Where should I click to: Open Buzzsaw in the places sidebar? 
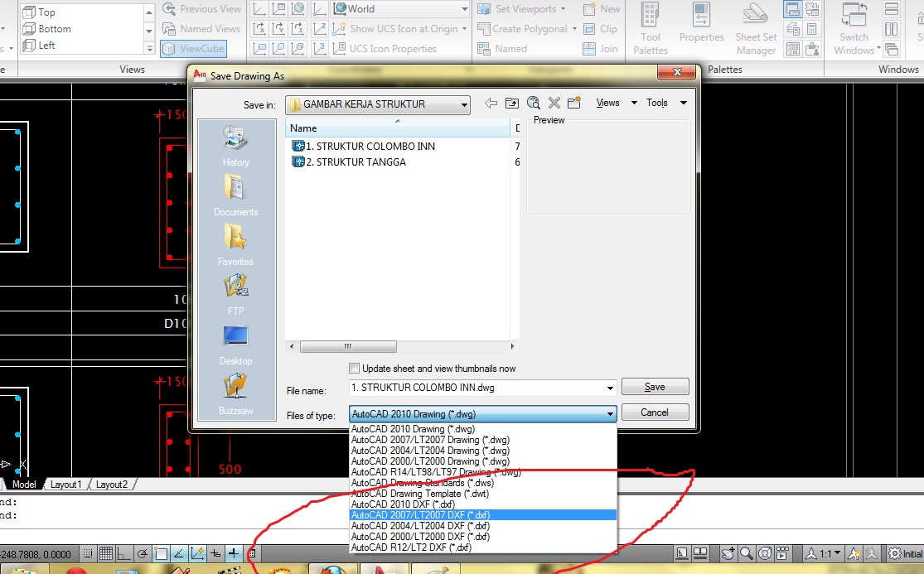point(235,395)
